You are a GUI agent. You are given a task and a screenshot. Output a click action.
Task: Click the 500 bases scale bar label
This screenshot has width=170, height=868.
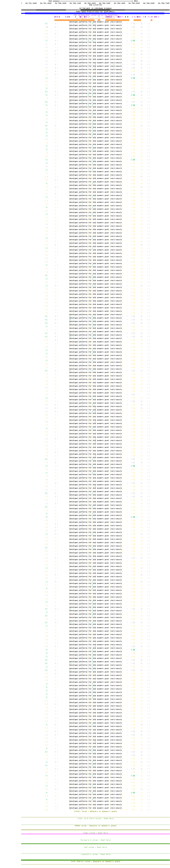(x=53, y=1)
